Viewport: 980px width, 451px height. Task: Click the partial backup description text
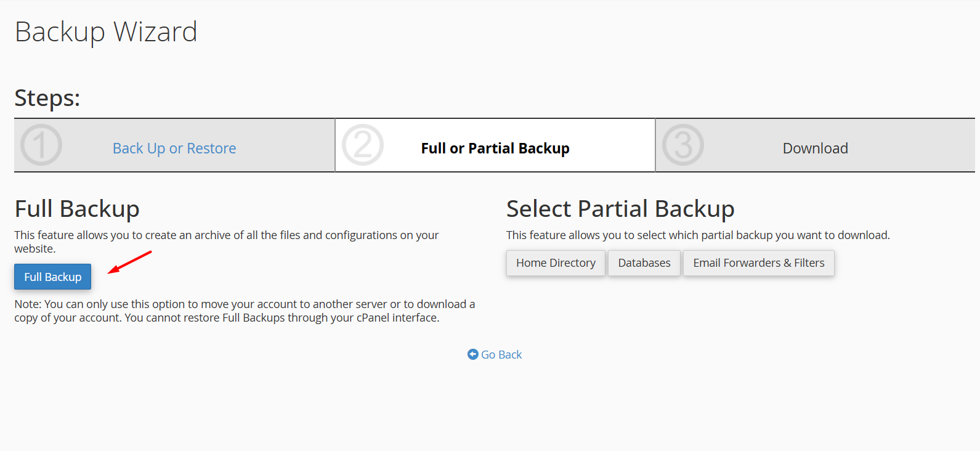pyautogui.click(x=698, y=235)
